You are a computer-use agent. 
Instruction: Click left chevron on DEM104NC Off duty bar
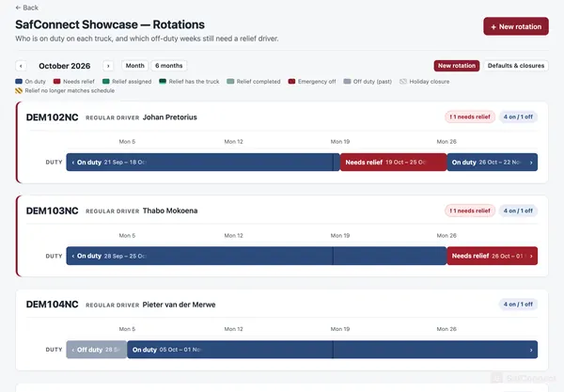tap(73, 350)
